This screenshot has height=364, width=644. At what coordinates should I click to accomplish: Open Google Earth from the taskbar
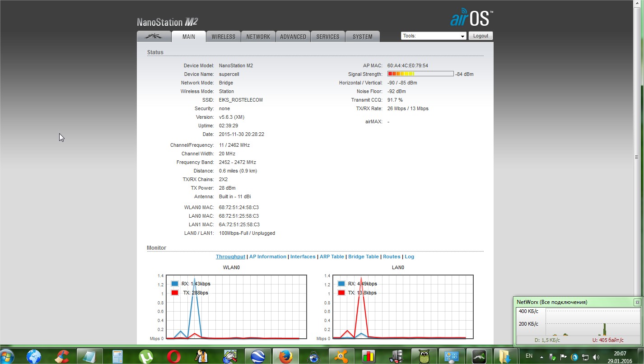click(257, 356)
